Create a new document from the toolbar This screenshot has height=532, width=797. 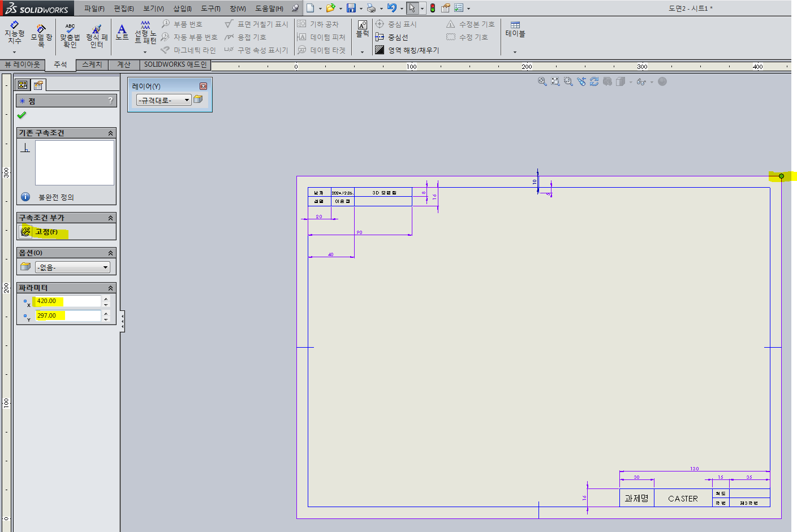point(310,8)
